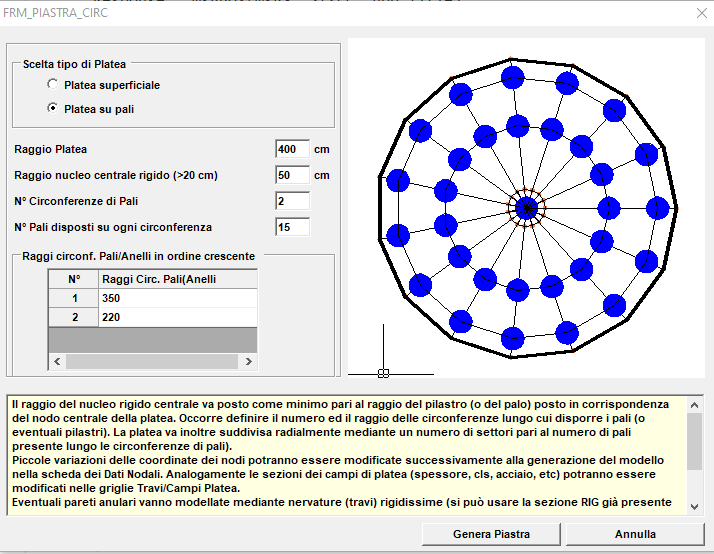Viewport: 714px width, 554px height.
Task: Click the table's left scroll arrow
Action: (x=57, y=361)
